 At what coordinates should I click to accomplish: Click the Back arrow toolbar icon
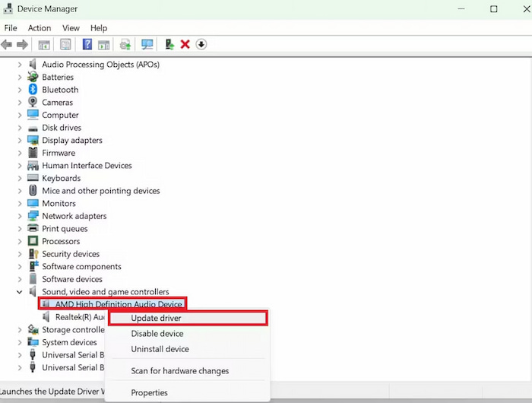pos(6,44)
